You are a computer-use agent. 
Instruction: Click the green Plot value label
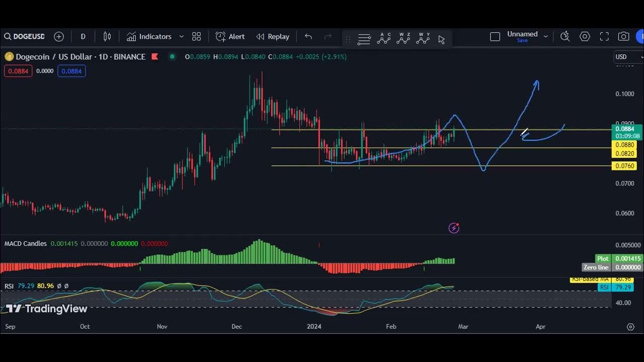pyautogui.click(x=603, y=258)
